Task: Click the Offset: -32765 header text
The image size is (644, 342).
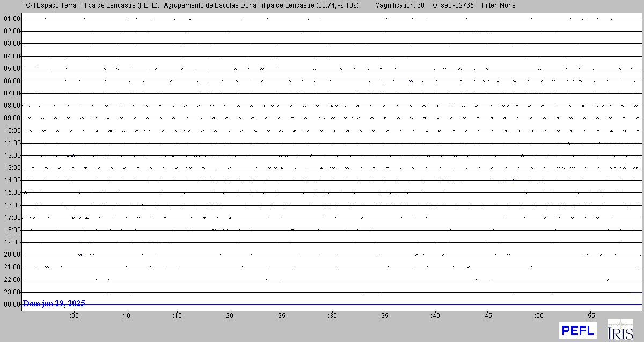Action: point(453,5)
